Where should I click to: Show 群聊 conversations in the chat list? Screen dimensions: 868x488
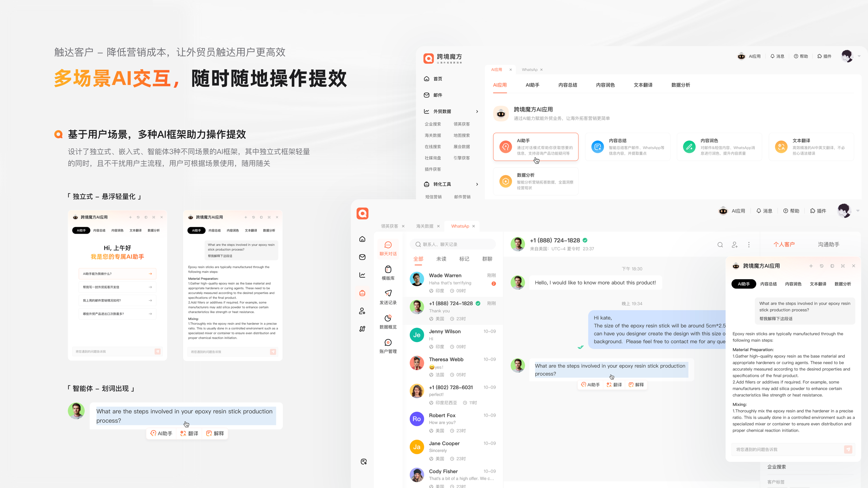[x=487, y=259]
